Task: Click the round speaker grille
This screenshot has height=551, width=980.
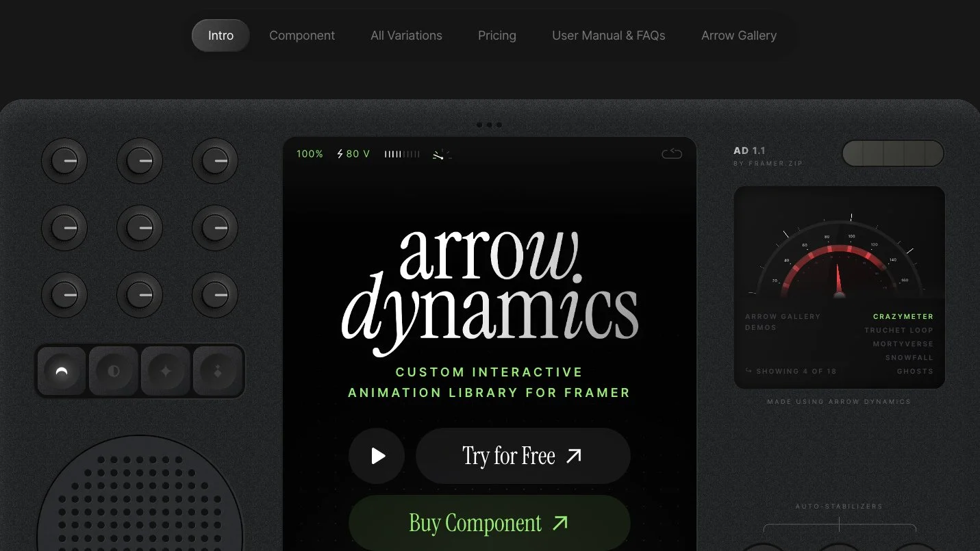Action: coord(139,494)
